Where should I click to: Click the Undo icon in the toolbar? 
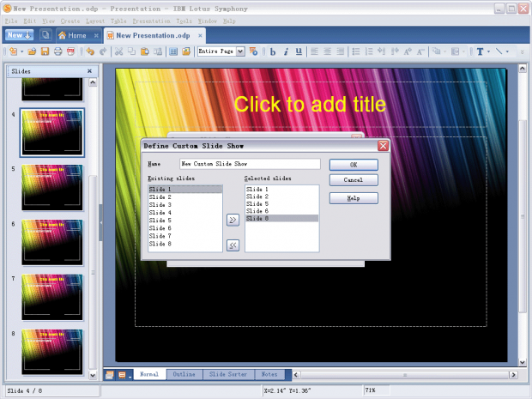point(90,51)
